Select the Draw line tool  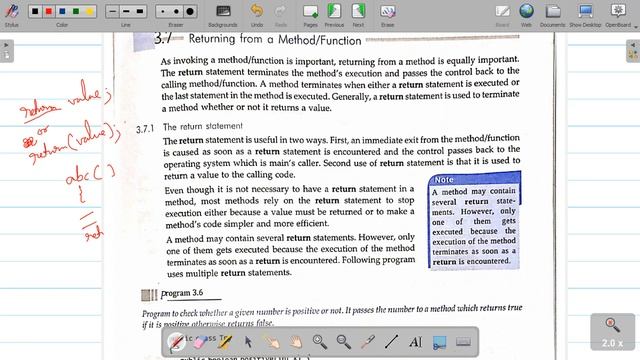391,342
